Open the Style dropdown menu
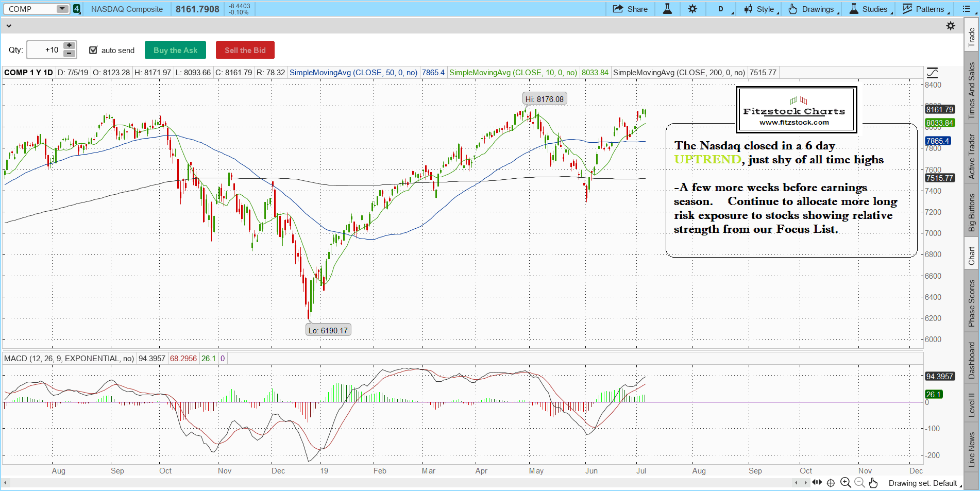 [761, 9]
